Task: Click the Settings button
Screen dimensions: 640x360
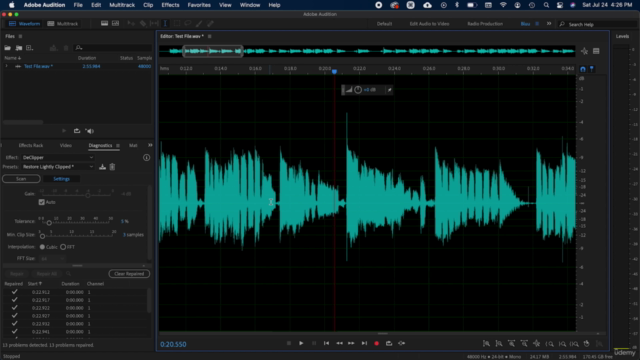Action: (x=61, y=179)
